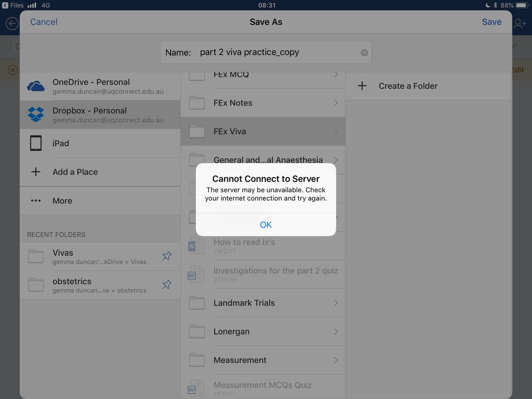Expand Landmark Trials folder chevron

pos(336,303)
